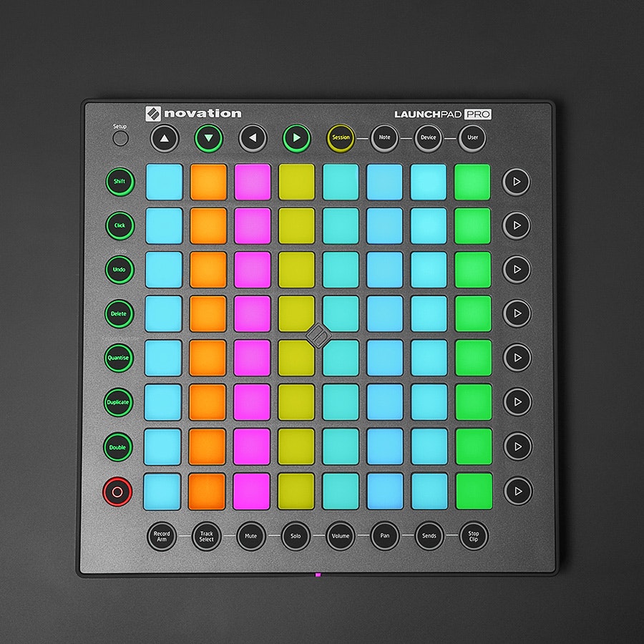The height and width of the screenshot is (644, 644).
Task: Switch to Session mode
Action: [341, 137]
